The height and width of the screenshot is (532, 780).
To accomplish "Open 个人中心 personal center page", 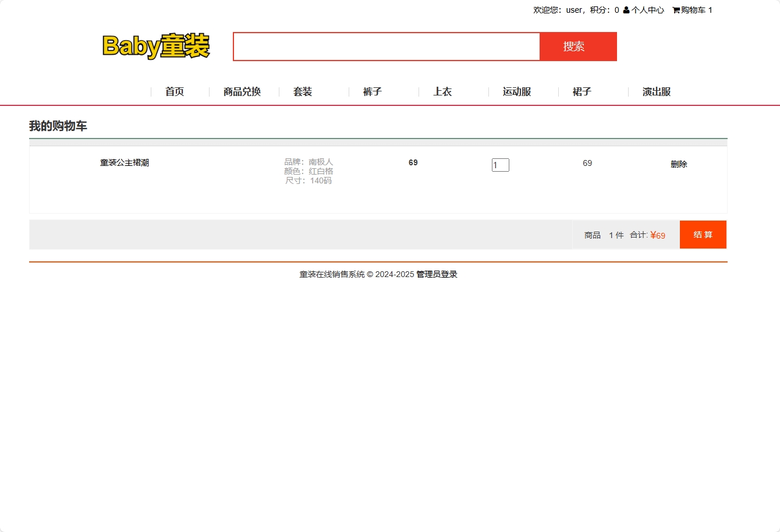I will [x=648, y=10].
